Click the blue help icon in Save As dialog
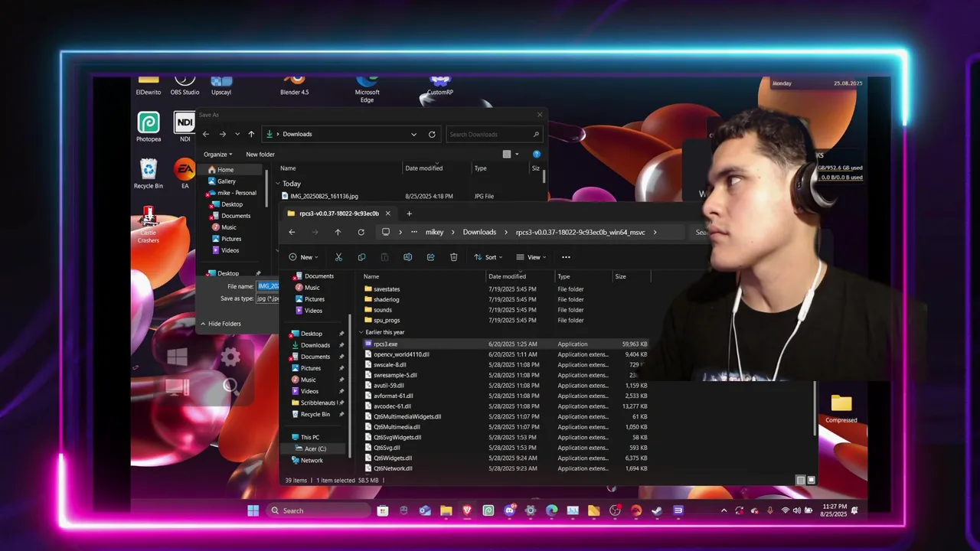980x551 pixels. pos(536,154)
